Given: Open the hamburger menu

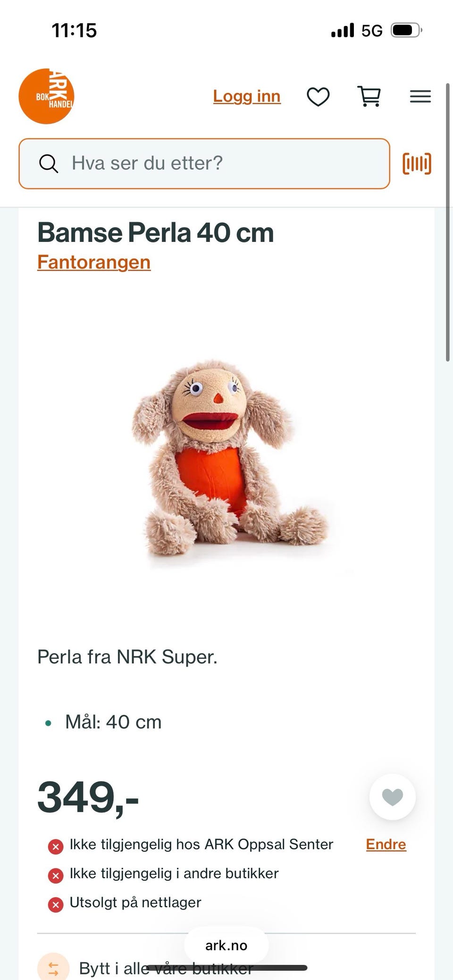Looking at the screenshot, I should coord(420,97).
